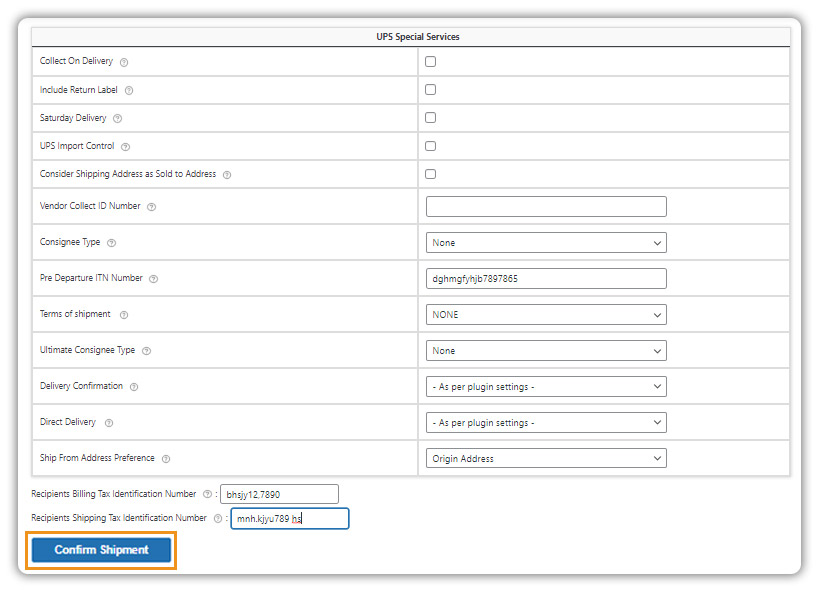The image size is (818, 590).
Task: Expand the Terms of shipment dropdown
Action: [x=546, y=315]
